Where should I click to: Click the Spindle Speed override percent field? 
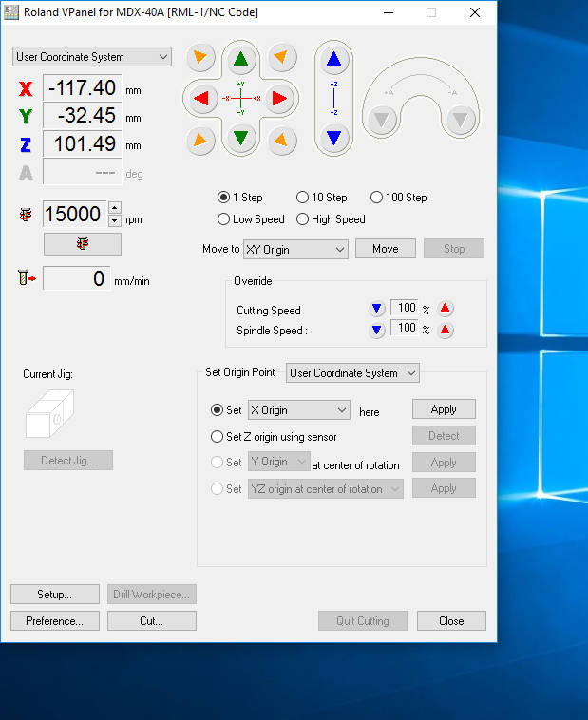tap(405, 328)
